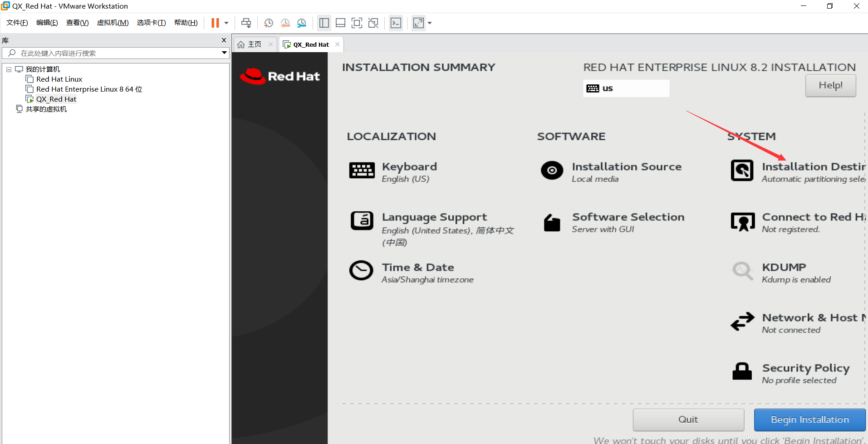The image size is (868, 444).
Task: Click the Quit button
Action: [688, 420]
